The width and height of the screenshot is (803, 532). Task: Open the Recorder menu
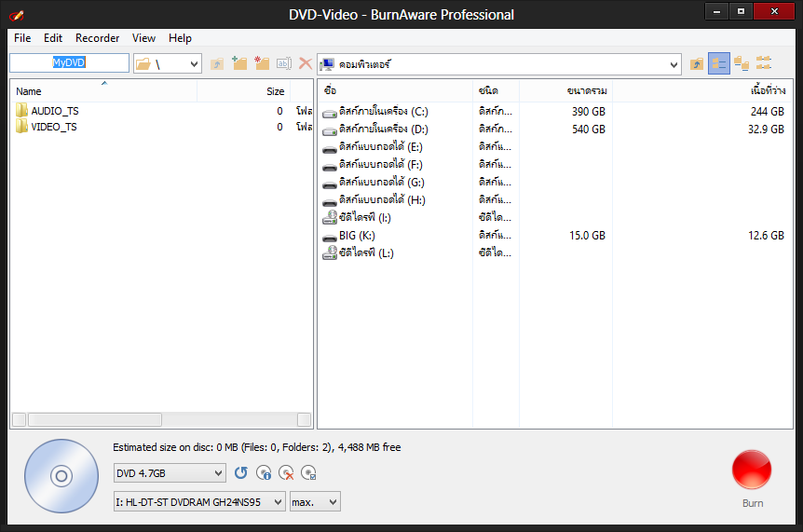(97, 38)
